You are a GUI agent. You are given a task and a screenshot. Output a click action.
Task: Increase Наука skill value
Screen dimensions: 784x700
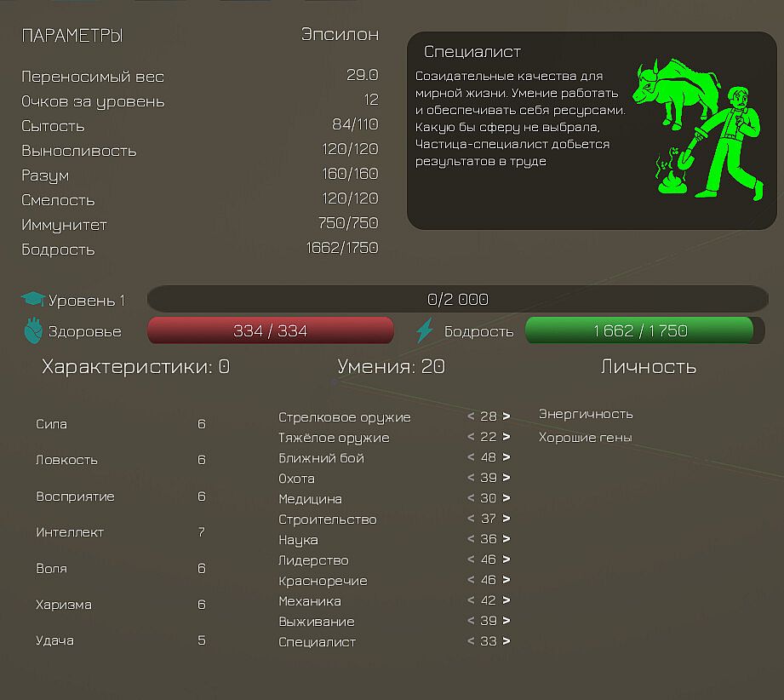coord(506,538)
